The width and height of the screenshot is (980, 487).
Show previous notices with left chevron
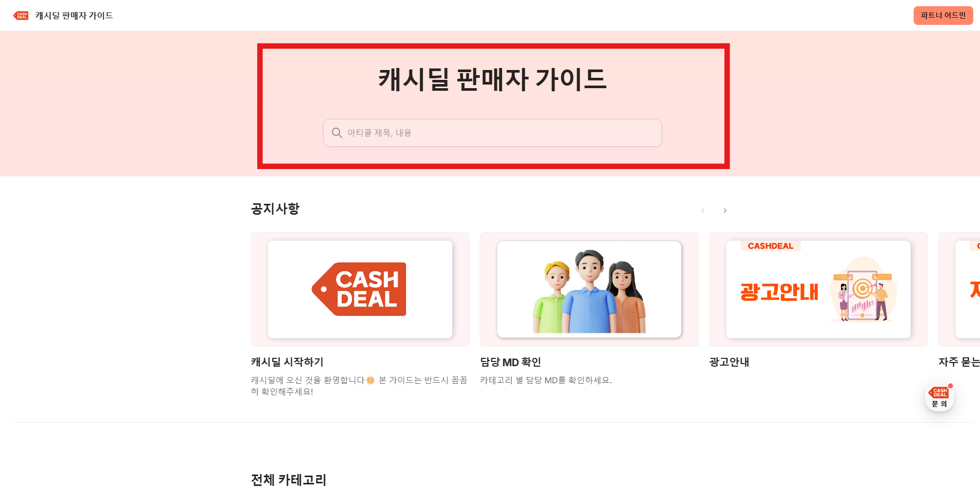coord(703,211)
